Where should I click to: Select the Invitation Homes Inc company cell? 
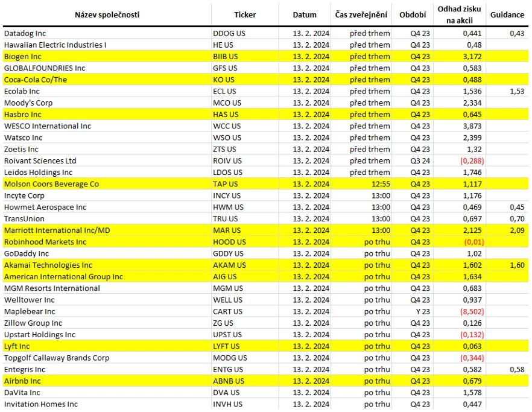point(41,404)
